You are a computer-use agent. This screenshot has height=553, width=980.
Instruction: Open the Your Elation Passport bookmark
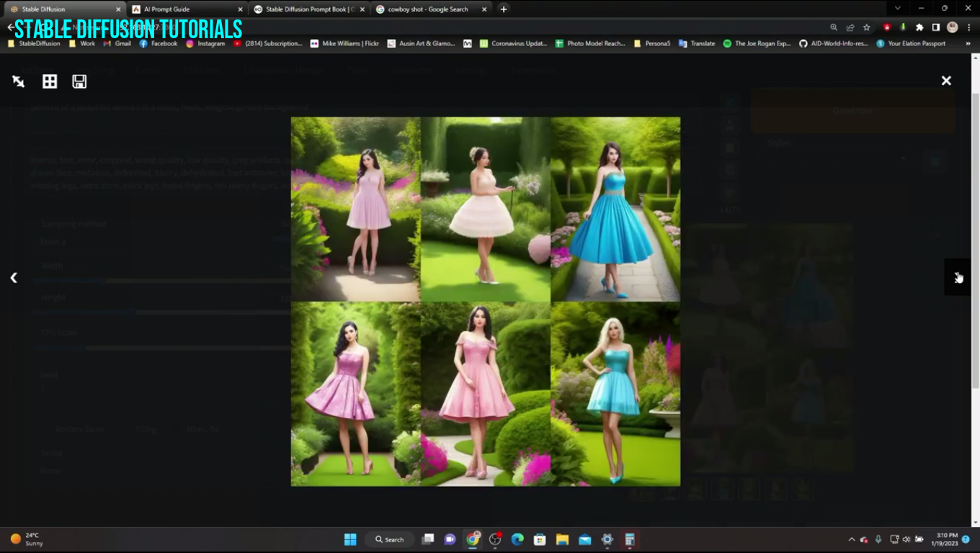pyautogui.click(x=912, y=43)
